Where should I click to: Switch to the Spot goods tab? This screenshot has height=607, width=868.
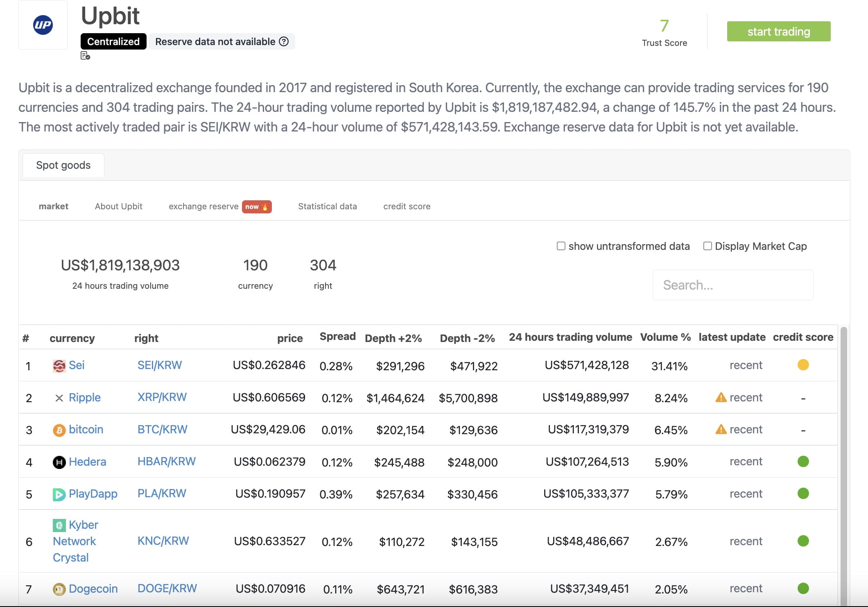(63, 165)
